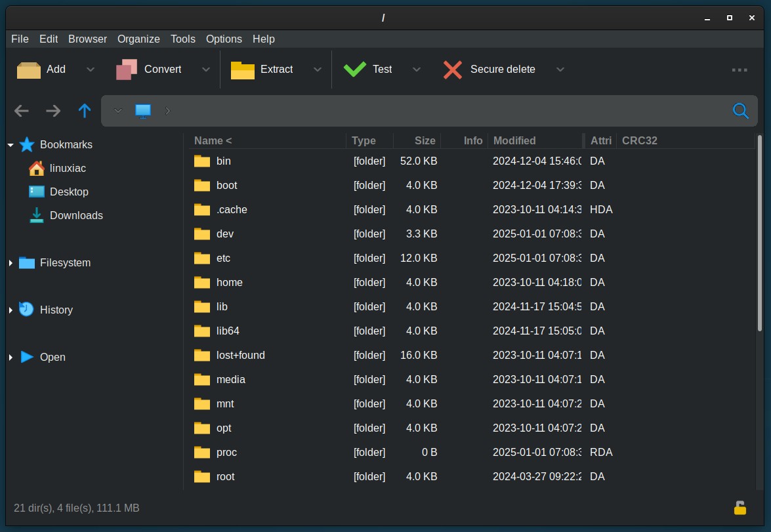Select the dev folder icon
Image resolution: width=771 pixels, height=532 pixels.
point(201,234)
